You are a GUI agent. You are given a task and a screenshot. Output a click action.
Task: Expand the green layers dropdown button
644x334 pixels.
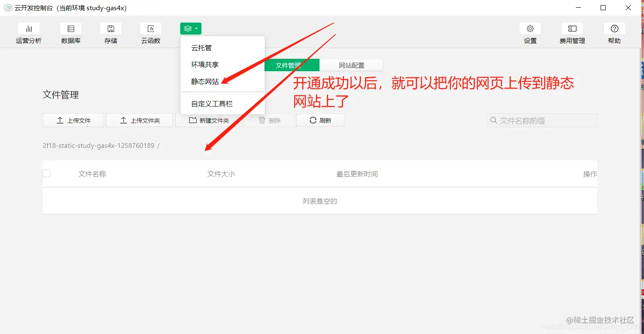click(x=191, y=29)
